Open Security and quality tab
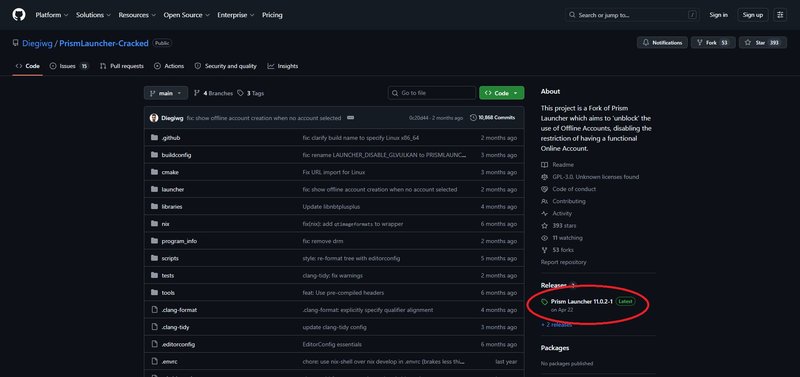800x377 pixels. pos(226,66)
